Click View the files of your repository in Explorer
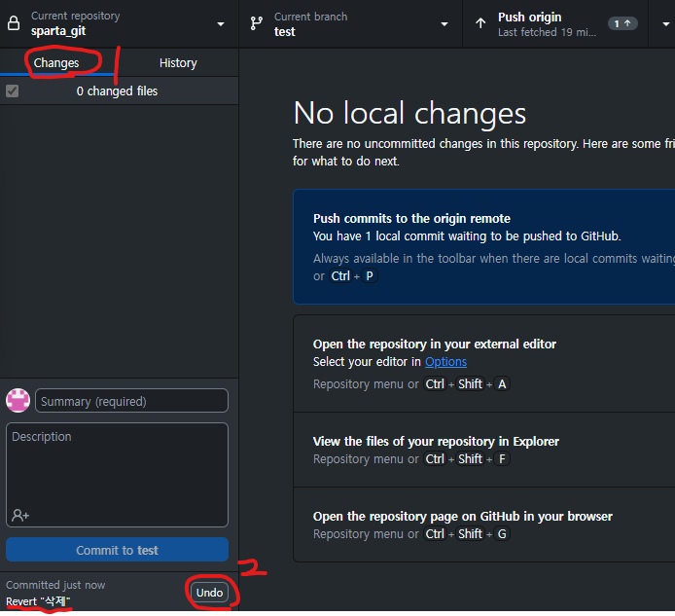Screen dimensions: 675x616 [x=436, y=441]
